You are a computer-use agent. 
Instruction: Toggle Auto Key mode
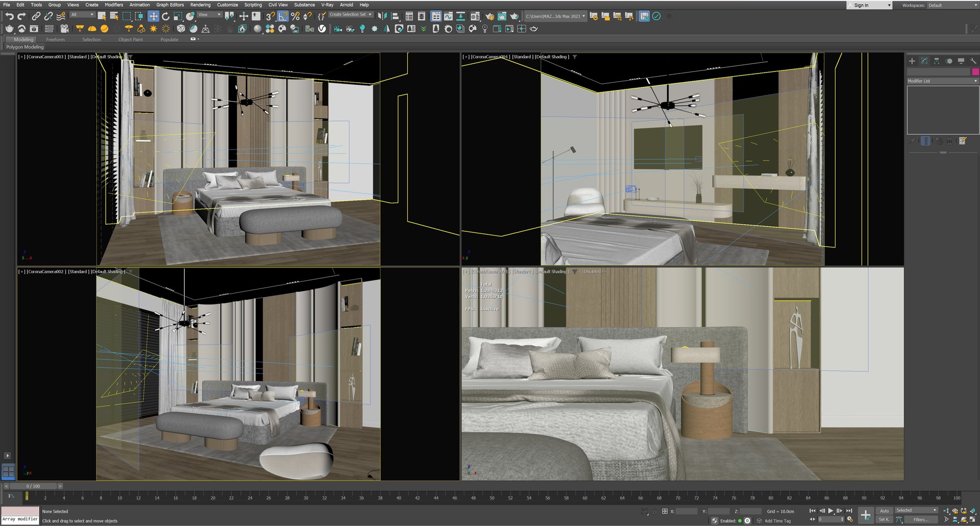tap(885, 511)
